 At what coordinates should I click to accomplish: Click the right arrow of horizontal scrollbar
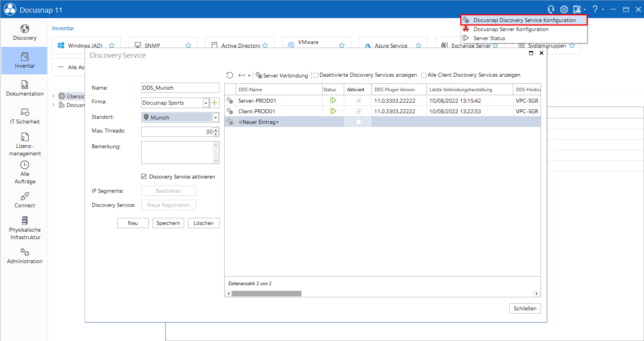pyautogui.click(x=537, y=293)
